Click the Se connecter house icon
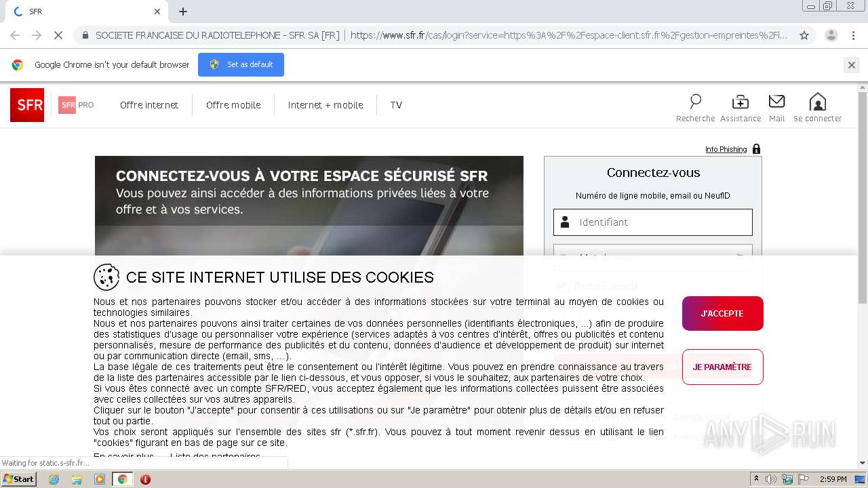The image size is (868, 488). [x=818, y=102]
